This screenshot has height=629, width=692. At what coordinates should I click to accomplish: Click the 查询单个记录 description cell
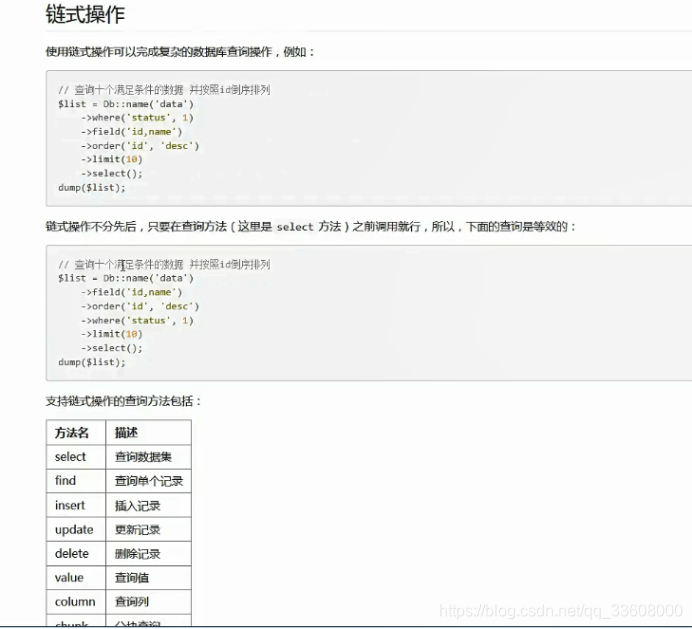pyautogui.click(x=148, y=481)
